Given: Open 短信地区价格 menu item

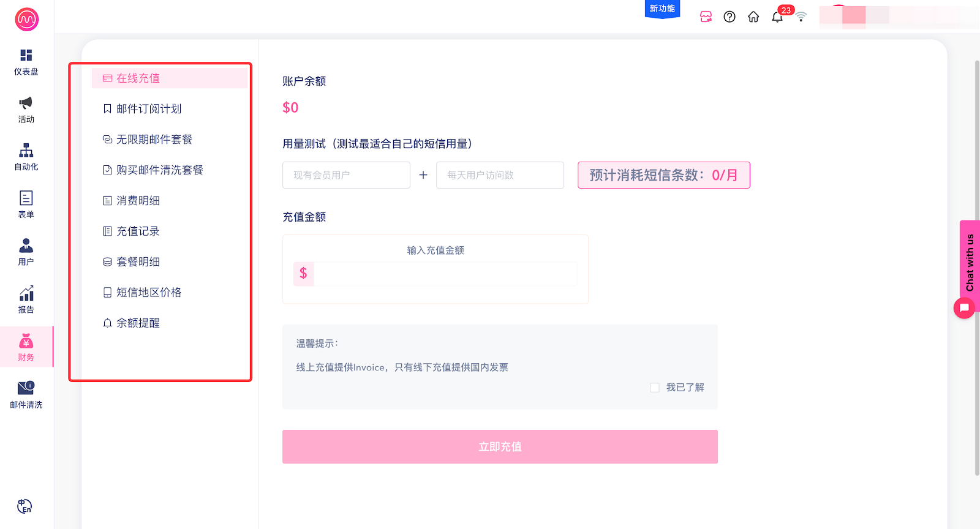Looking at the screenshot, I should 149,293.
